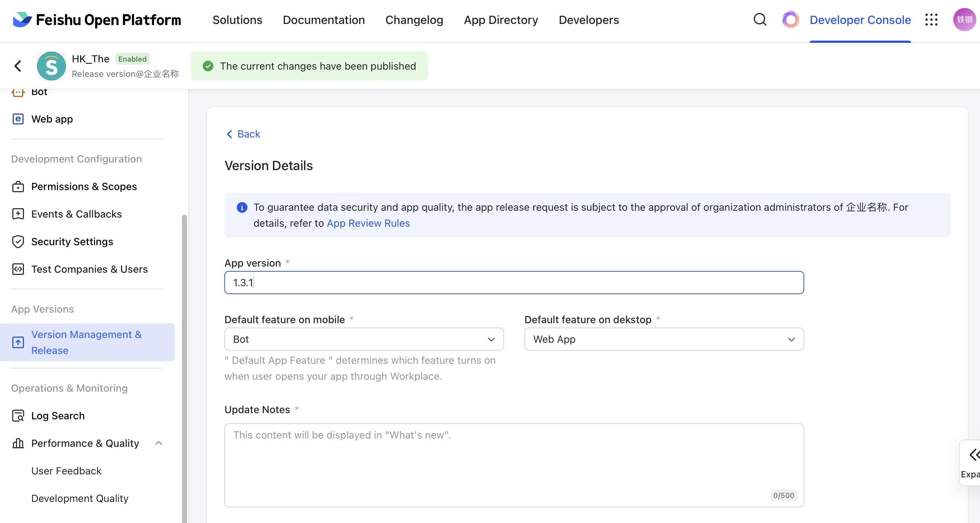Open the nine-dot apps grid icon
980x523 pixels.
931,20
